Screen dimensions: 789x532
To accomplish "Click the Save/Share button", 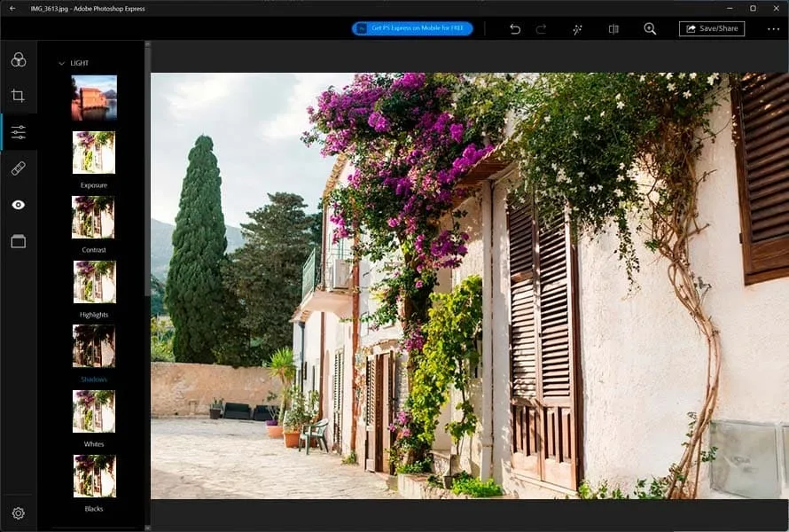I will click(x=712, y=27).
